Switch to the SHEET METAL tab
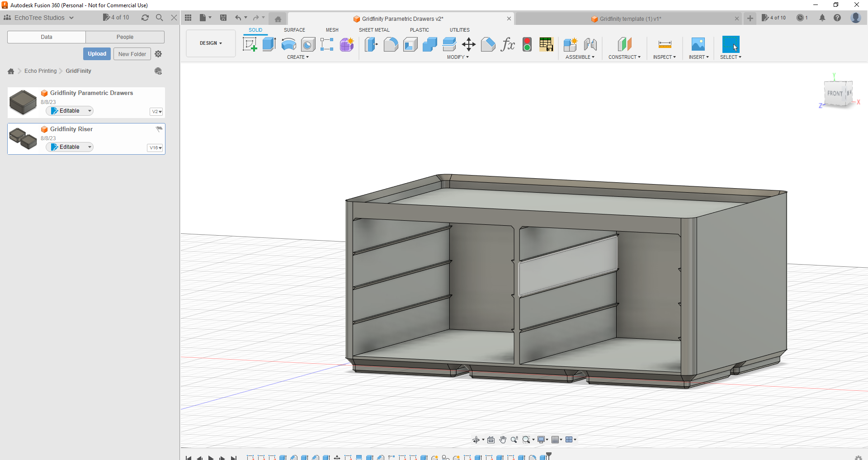The height and width of the screenshot is (460, 868). [x=374, y=30]
